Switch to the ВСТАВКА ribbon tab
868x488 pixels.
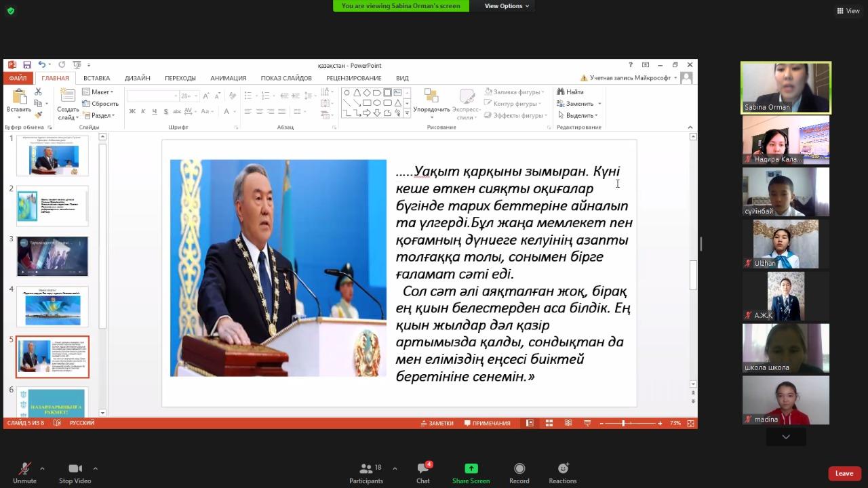point(96,78)
